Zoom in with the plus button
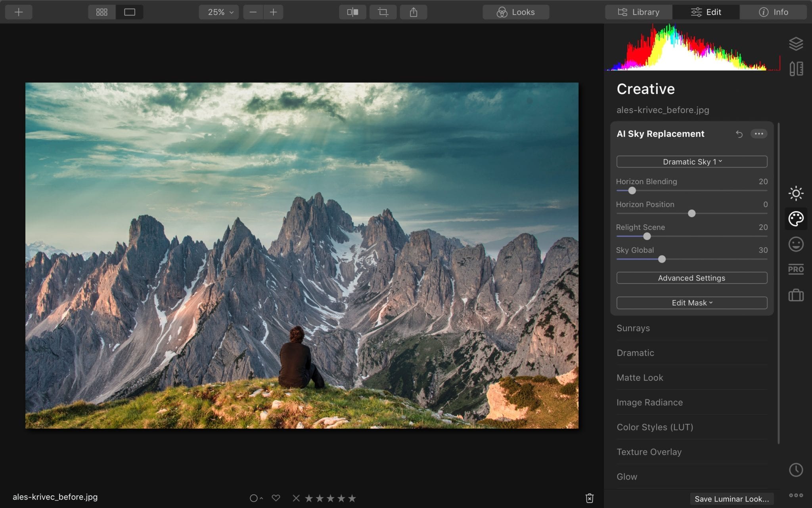The width and height of the screenshot is (812, 508). pos(273,12)
